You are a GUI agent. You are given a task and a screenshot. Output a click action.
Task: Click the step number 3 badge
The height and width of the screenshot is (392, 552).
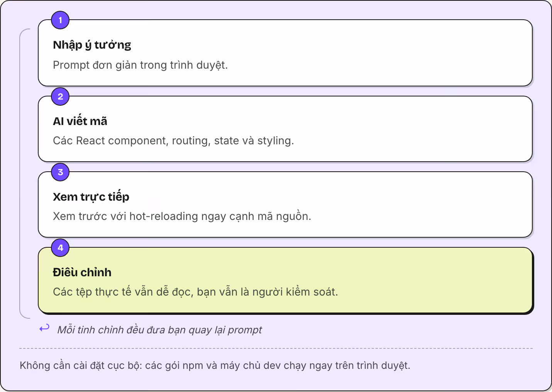pos(60,172)
